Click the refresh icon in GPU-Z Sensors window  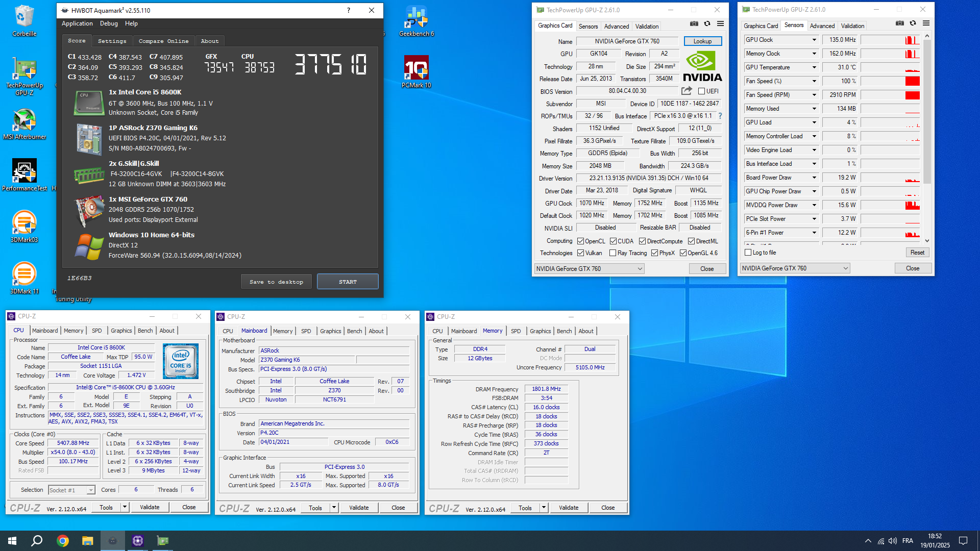913,23
